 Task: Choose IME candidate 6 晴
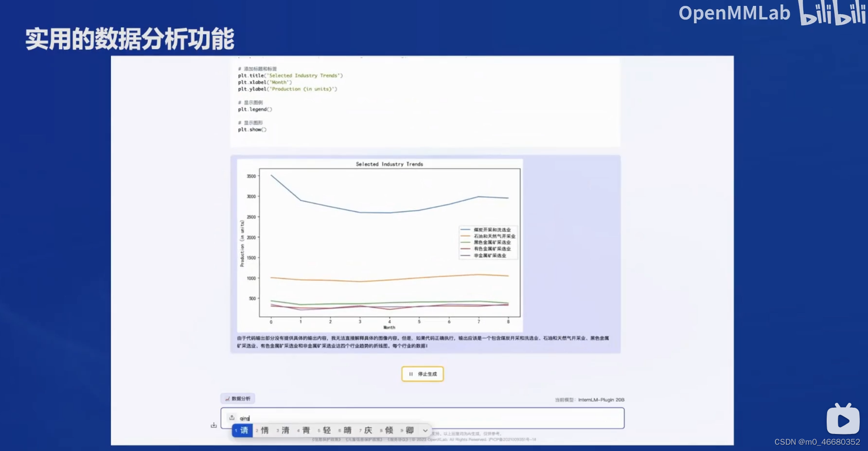pyautogui.click(x=346, y=431)
